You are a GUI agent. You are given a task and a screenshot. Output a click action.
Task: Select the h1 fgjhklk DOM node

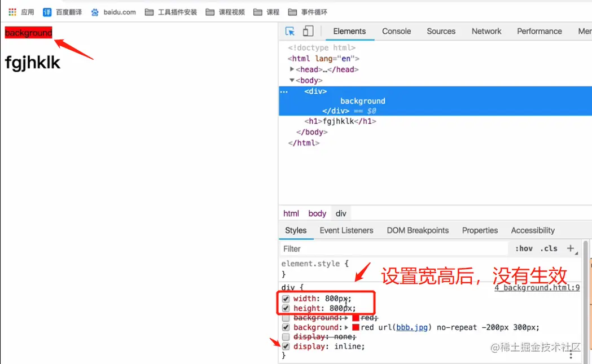pos(340,121)
